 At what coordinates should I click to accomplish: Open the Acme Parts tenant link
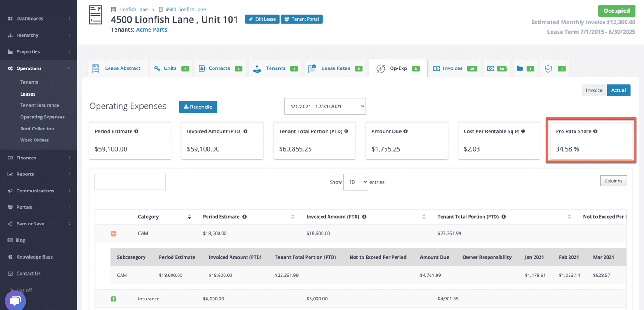click(151, 29)
